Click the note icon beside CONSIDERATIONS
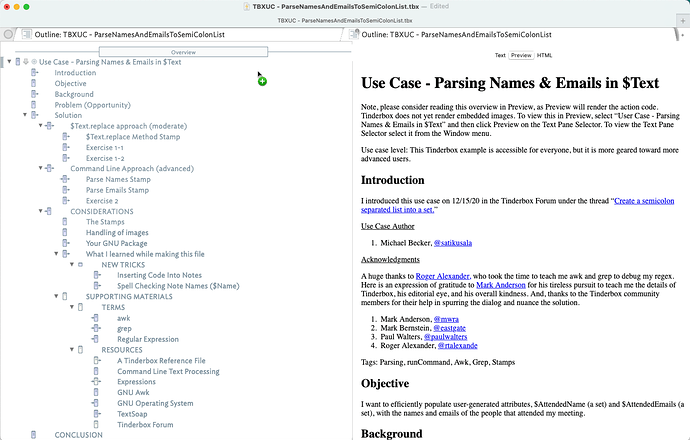The image size is (690, 440). [48, 211]
